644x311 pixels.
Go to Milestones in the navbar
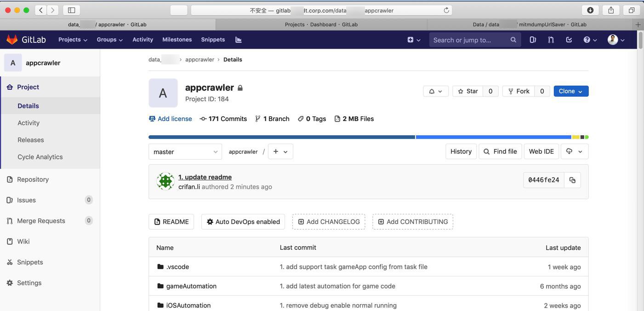pos(177,40)
